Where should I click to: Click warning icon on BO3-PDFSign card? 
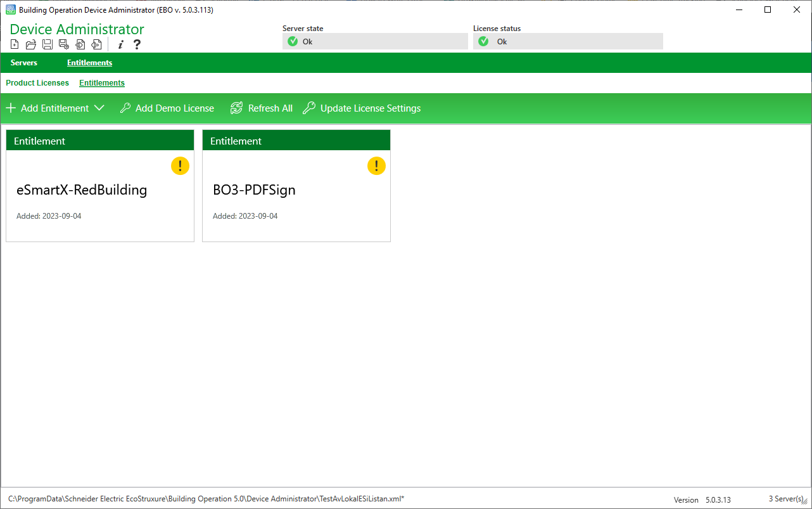(x=377, y=166)
